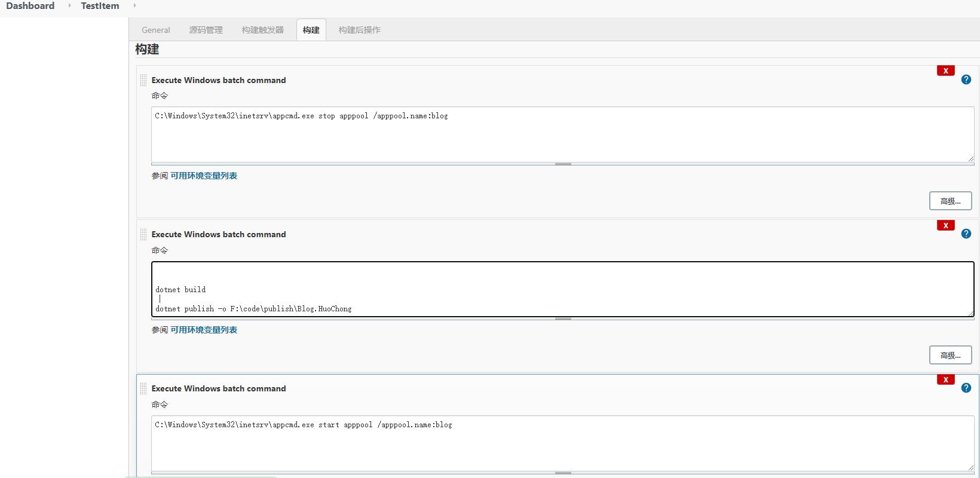The height and width of the screenshot is (478, 980).
Task: Grab the drag handle of the dotnet build step
Action: 143,234
